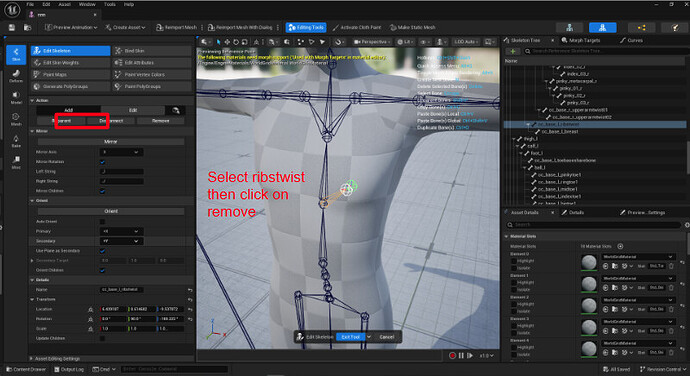
Task: Open the Model tools category
Action: (x=16, y=98)
